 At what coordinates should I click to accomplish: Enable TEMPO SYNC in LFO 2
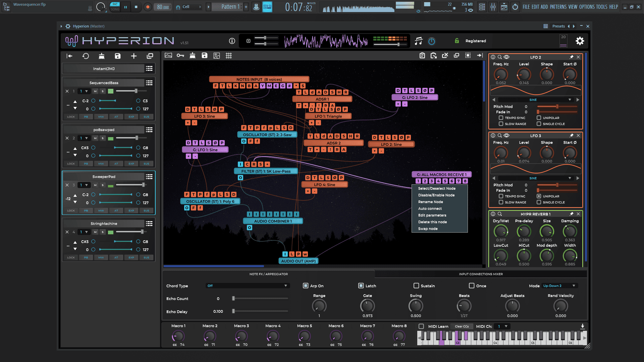tap(501, 118)
